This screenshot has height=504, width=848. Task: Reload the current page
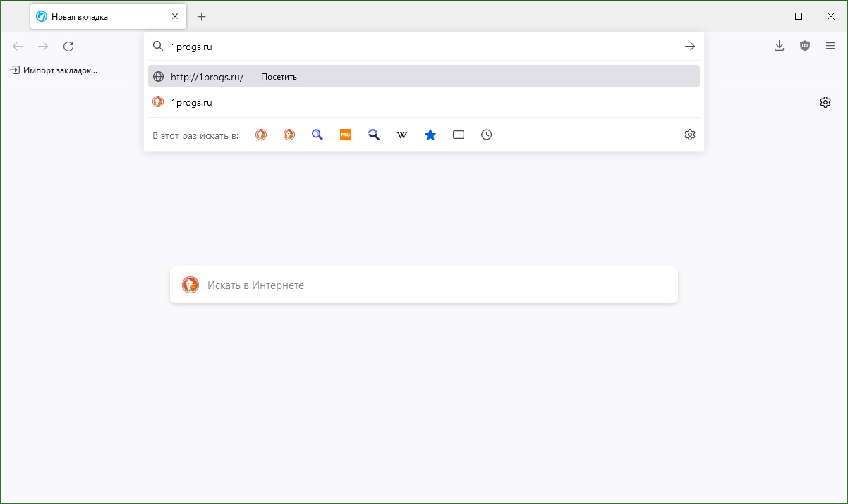point(68,47)
